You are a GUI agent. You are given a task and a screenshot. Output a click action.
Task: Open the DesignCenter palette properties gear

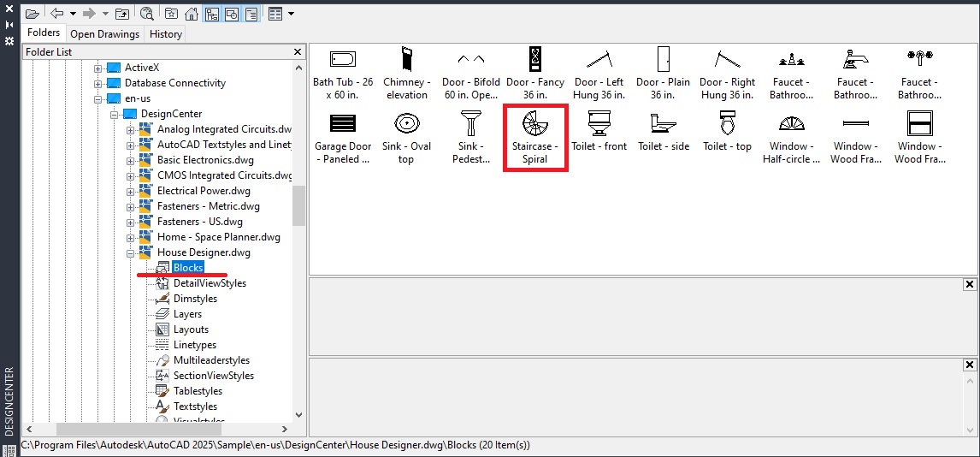pyautogui.click(x=9, y=40)
